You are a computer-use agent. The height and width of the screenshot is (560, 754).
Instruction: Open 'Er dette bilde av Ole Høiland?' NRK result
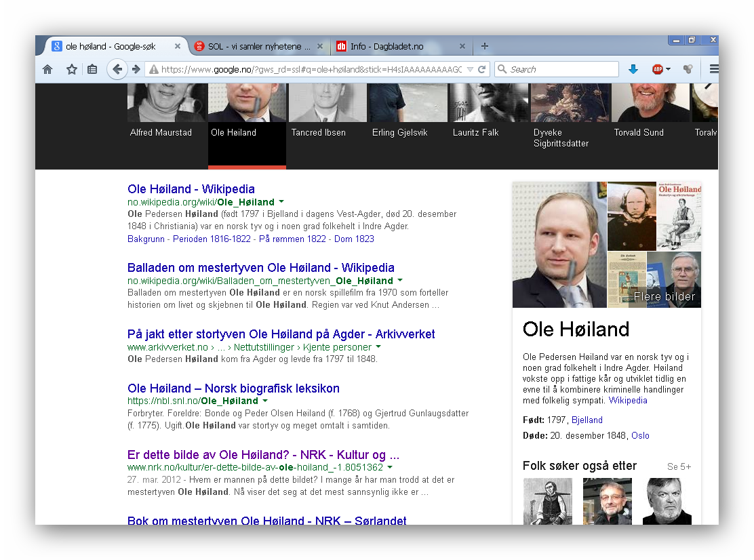point(263,454)
